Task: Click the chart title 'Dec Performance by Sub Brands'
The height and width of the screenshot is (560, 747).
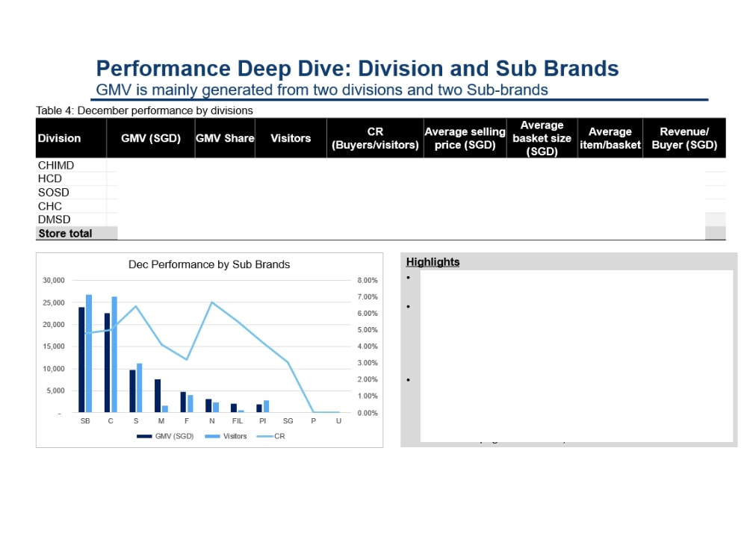Action: [209, 264]
